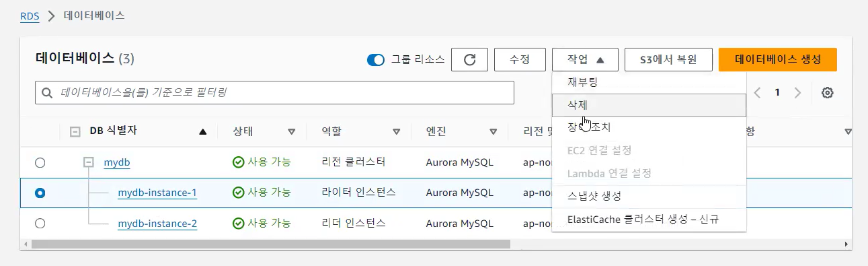Click page number 1 in pagination

(x=777, y=93)
